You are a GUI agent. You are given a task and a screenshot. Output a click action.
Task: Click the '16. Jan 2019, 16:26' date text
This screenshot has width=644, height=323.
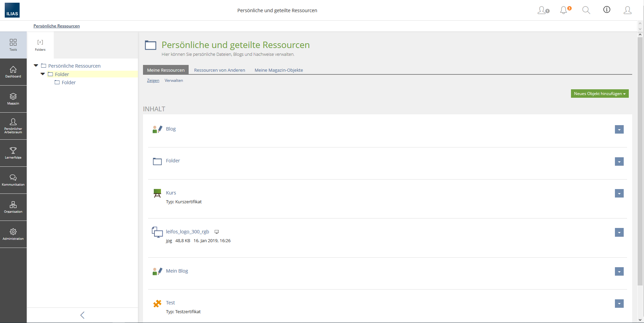(x=212, y=241)
